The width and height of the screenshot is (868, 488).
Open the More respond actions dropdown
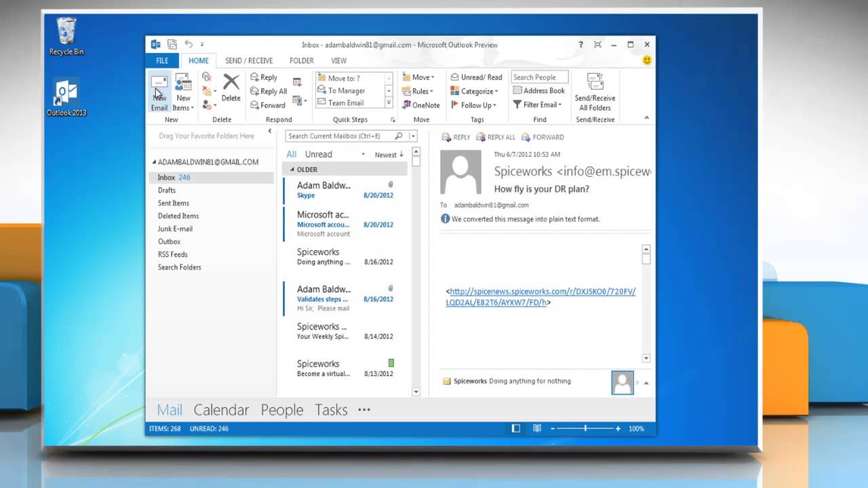298,101
